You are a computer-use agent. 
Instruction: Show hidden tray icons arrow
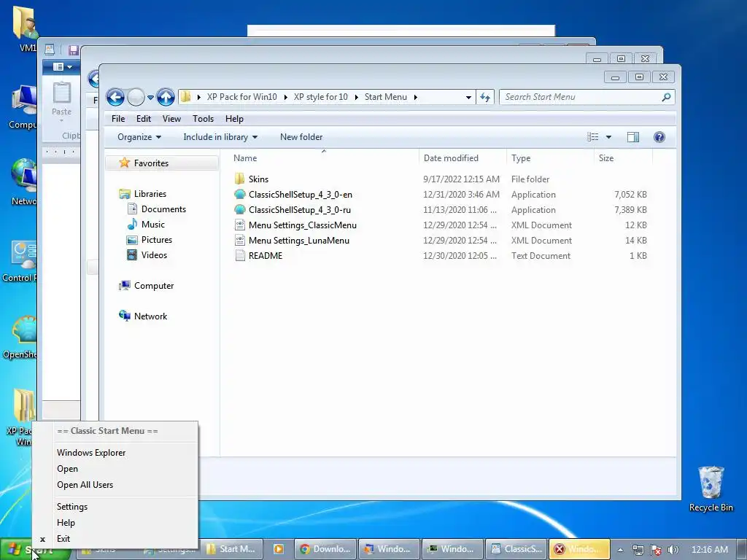tap(620, 550)
